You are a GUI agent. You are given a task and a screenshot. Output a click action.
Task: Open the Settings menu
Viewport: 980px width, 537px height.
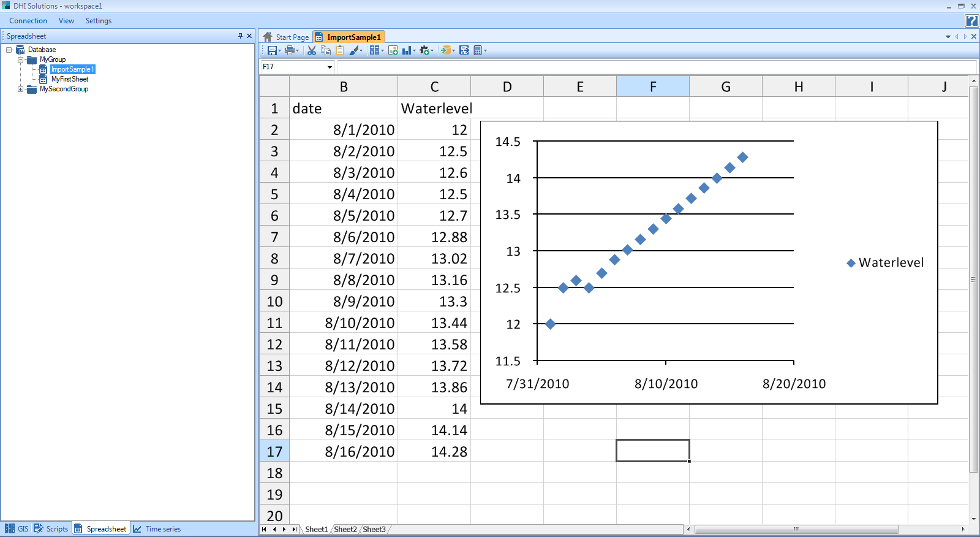[x=99, y=21]
